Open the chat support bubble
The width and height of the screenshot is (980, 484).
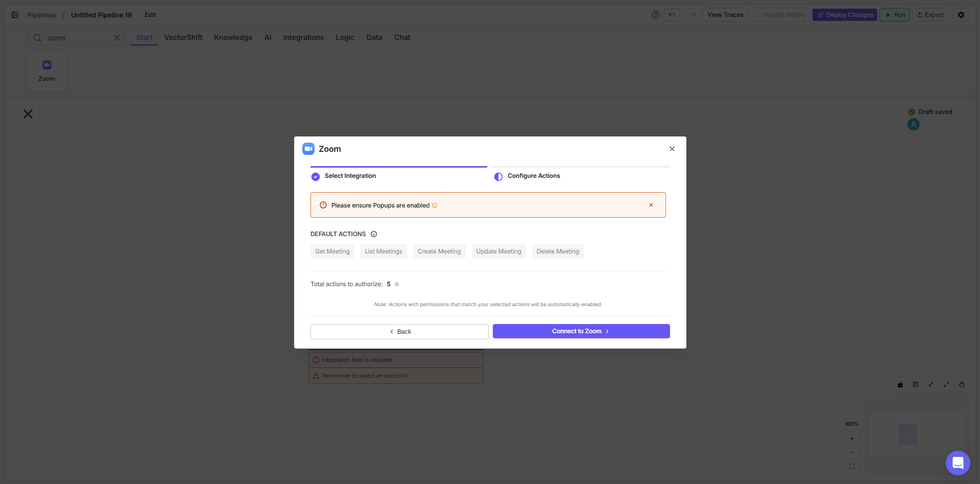pos(958,463)
